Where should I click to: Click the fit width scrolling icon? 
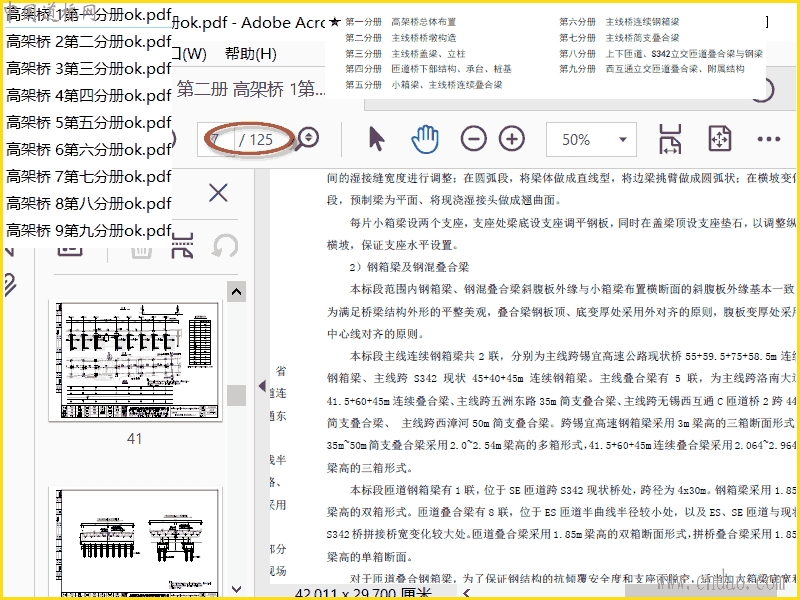[670, 139]
